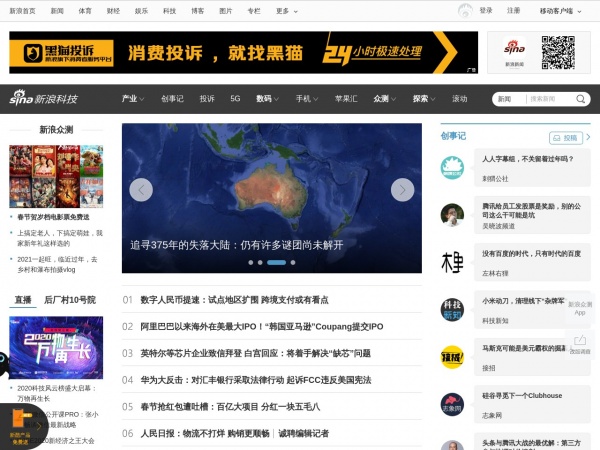Open 5G nav item
Viewport: 600px width, 450px height.
(x=235, y=99)
